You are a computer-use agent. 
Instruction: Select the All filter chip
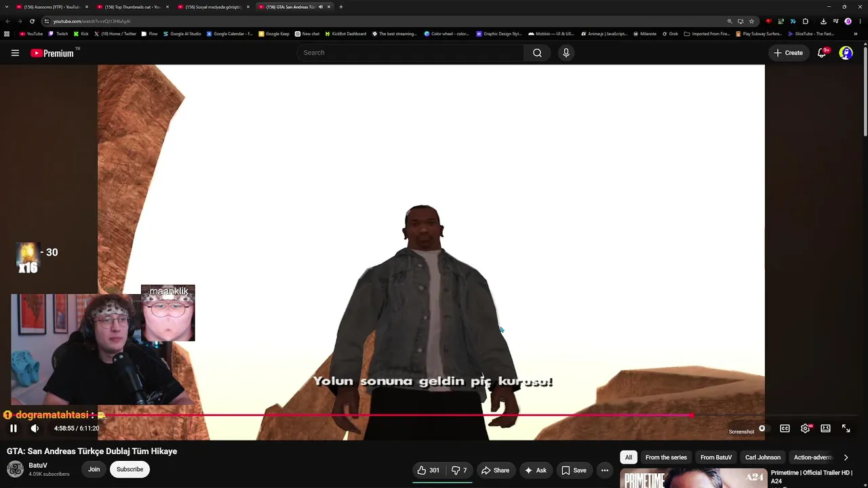click(x=629, y=457)
